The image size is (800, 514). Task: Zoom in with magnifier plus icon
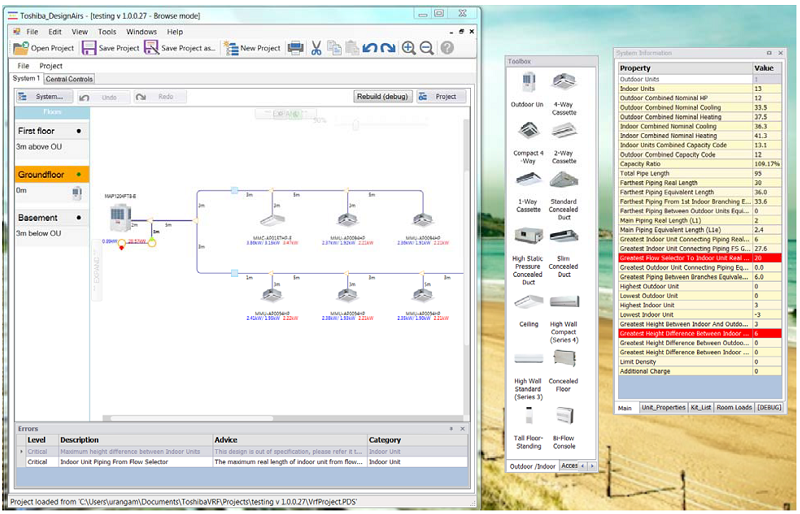[408, 48]
